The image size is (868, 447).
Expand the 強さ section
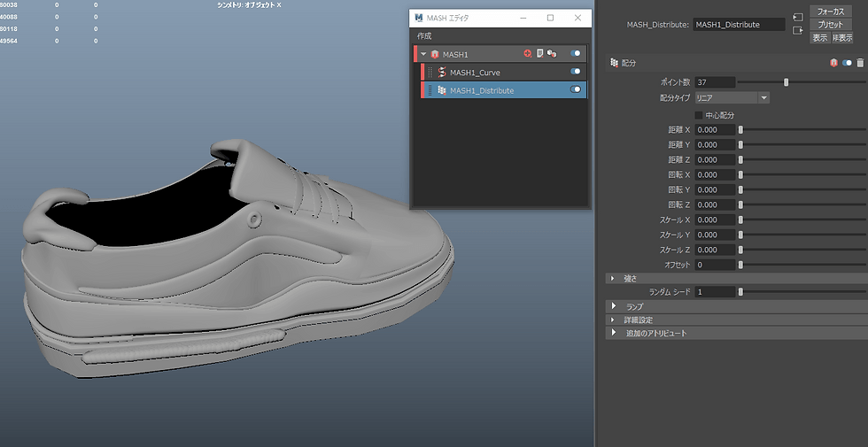click(612, 279)
